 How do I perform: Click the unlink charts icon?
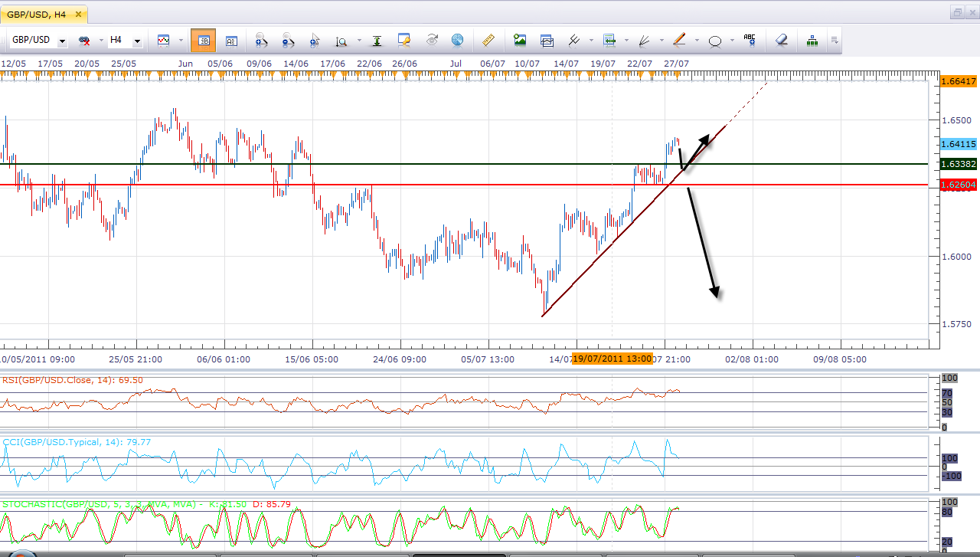86,41
